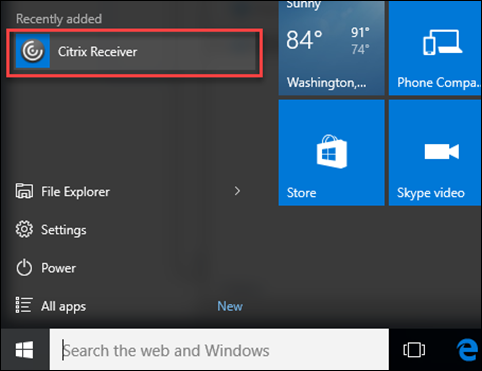Screen dimensions: 482x371
Task: Launch the Phone Companion tile
Action: 435,48
